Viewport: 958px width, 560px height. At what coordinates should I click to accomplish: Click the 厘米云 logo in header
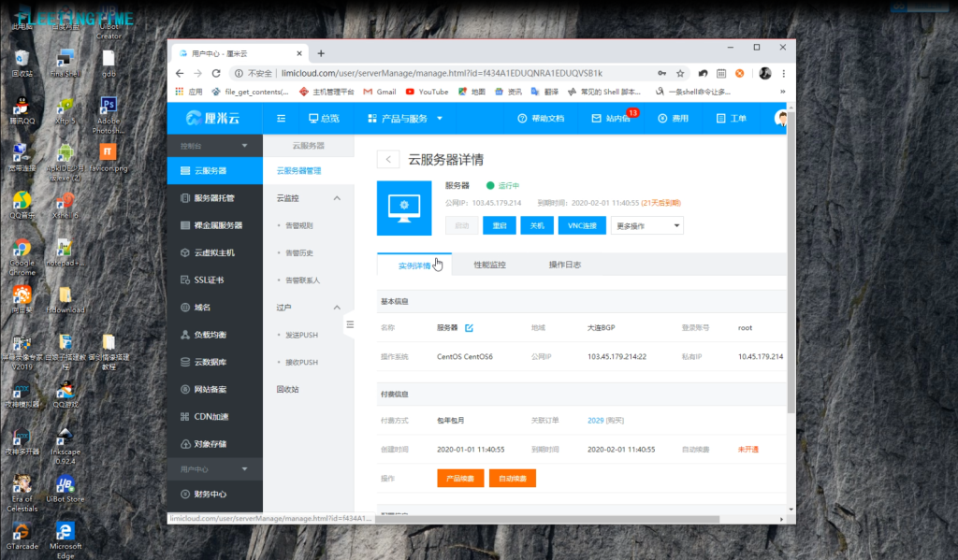point(212,118)
